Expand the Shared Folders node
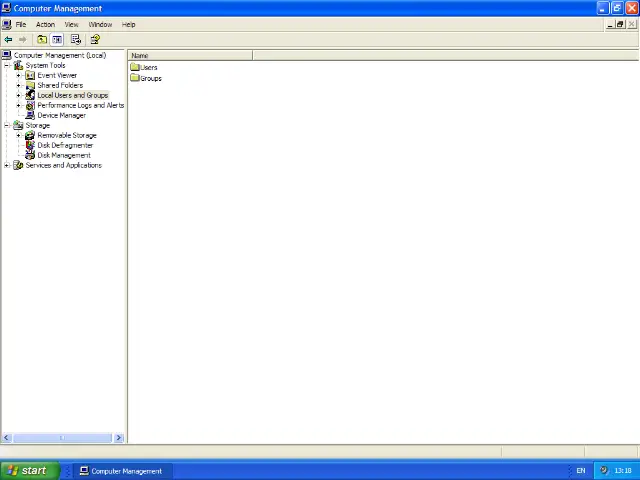The height and width of the screenshot is (480, 640). click(x=18, y=85)
